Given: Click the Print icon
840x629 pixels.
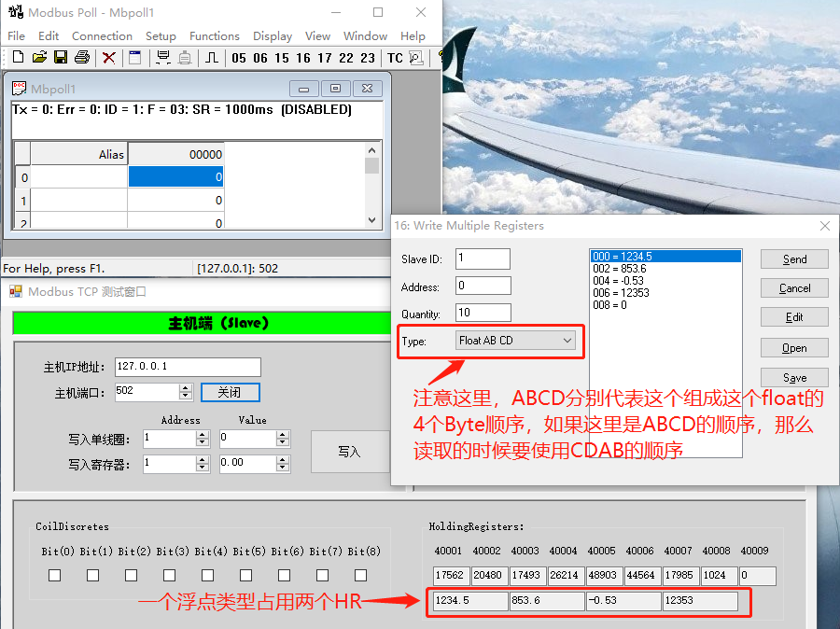Looking at the screenshot, I should [x=80, y=57].
